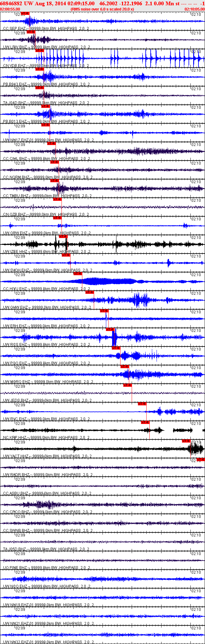Screen dimensions: 205x644
Task: Click the UW.NN17.EHZ.01 station label
Action: (19, 140)
